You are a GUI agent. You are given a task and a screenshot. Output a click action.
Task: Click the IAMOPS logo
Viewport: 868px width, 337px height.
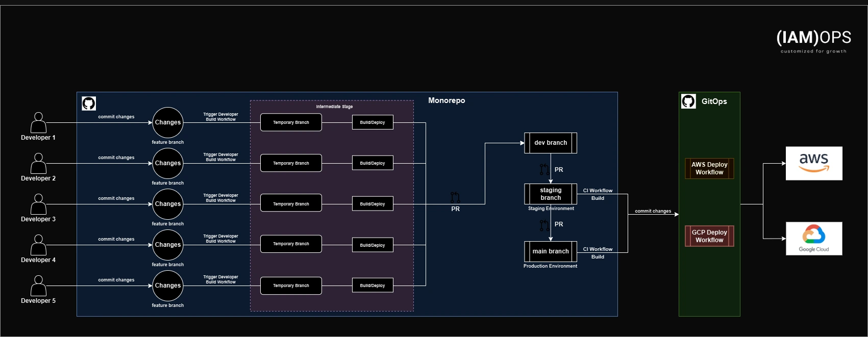coord(813,41)
